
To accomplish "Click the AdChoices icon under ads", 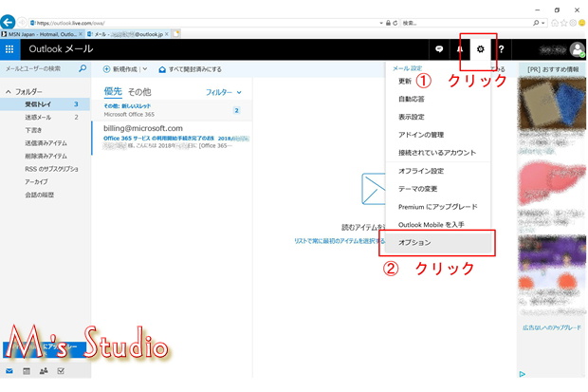I will (522, 374).
